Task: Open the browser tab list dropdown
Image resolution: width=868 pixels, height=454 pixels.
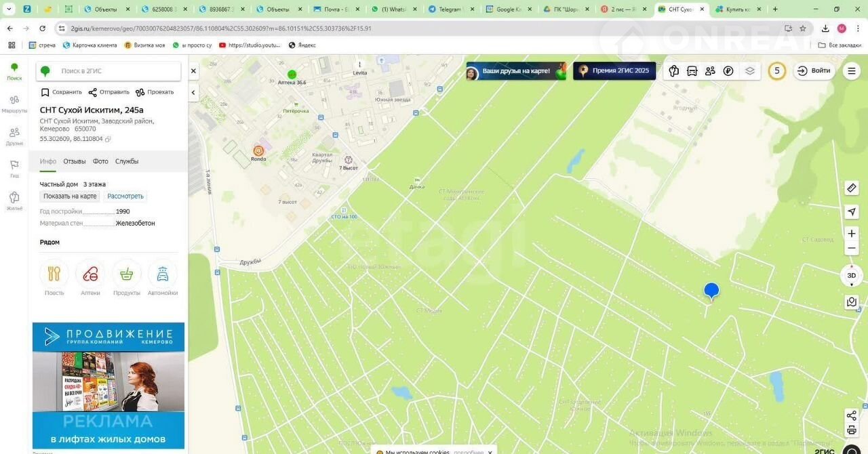Action: pyautogui.click(x=9, y=9)
